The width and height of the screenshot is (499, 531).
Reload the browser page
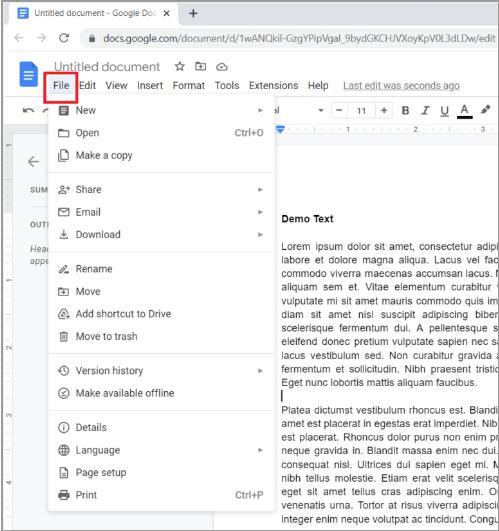tap(64, 38)
